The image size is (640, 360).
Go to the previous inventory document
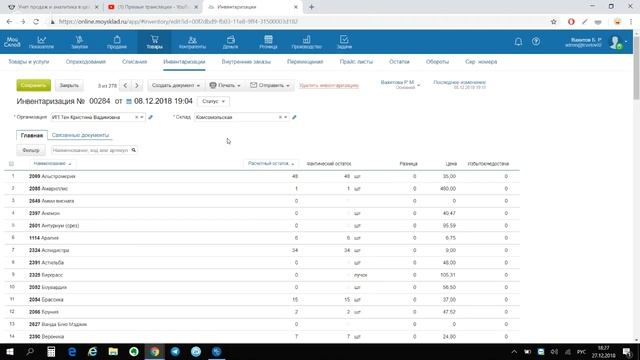coord(125,85)
